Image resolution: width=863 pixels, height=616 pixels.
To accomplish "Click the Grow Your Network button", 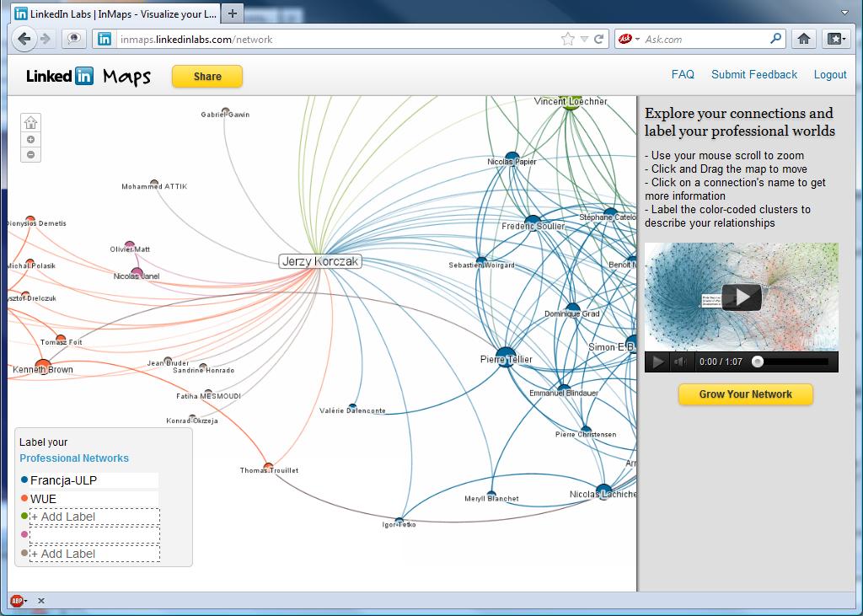I will pyautogui.click(x=745, y=394).
